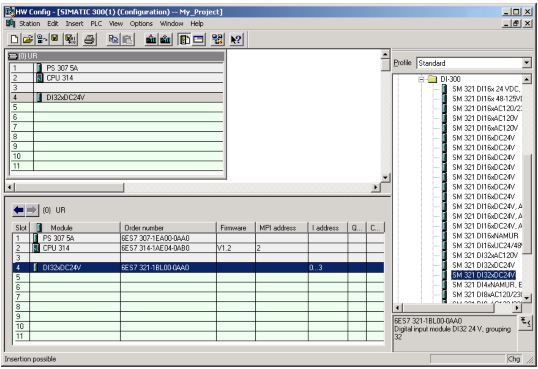Image resolution: width=538 pixels, height=369 pixels.
Task: Open the Insert menu
Action: click(74, 23)
